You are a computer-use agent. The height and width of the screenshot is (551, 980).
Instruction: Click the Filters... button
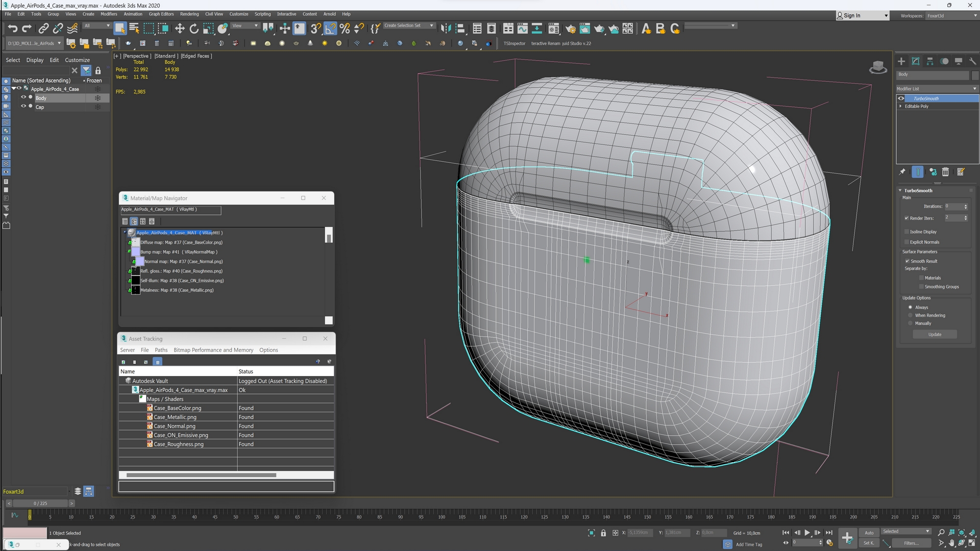click(x=911, y=543)
